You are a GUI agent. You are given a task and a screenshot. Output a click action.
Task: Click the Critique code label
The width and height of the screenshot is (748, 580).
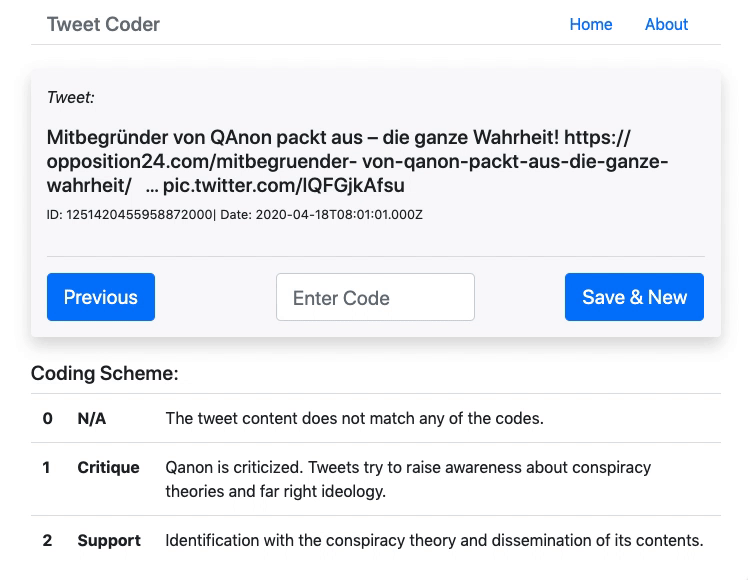(108, 467)
